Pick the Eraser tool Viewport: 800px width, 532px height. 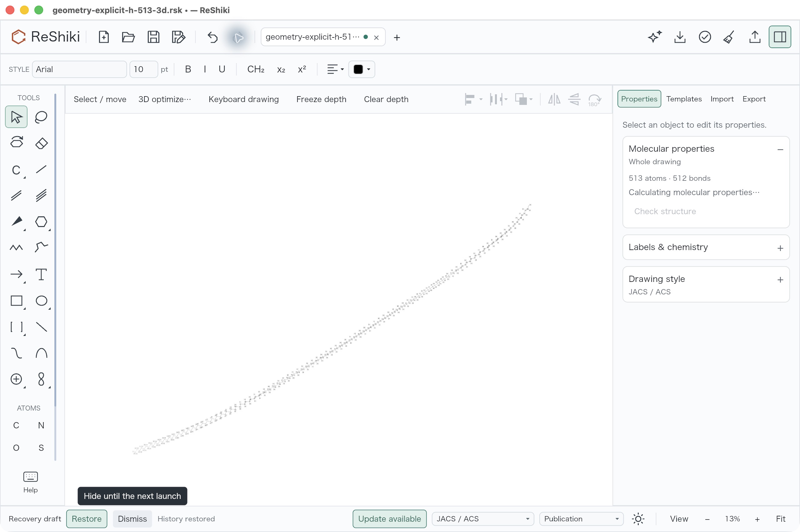point(41,143)
